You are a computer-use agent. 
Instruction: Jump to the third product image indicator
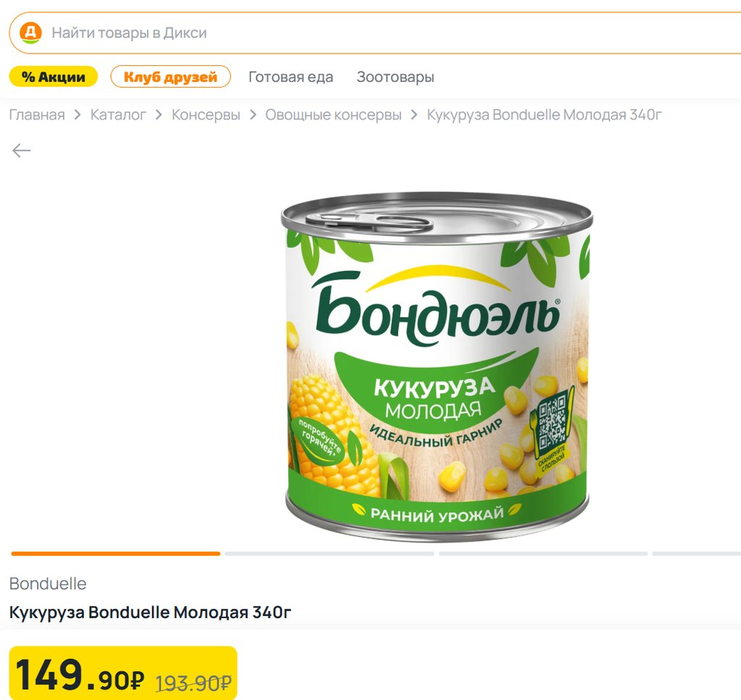point(543,554)
